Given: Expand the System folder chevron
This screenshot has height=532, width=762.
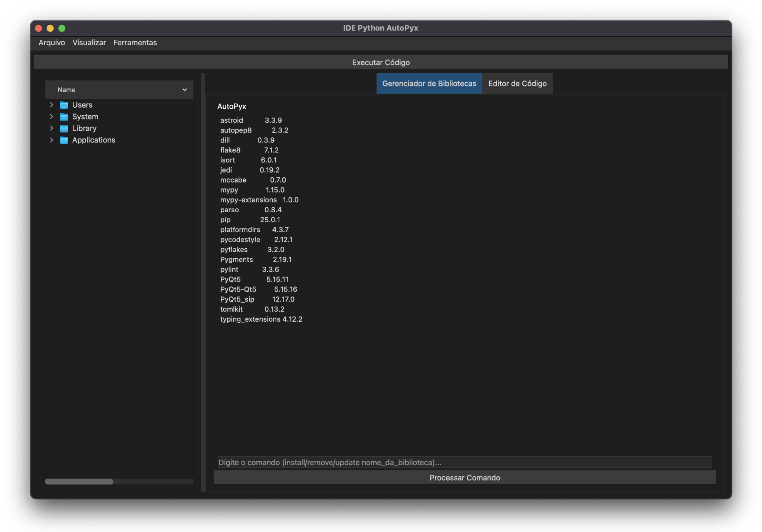Looking at the screenshot, I should click(x=52, y=116).
